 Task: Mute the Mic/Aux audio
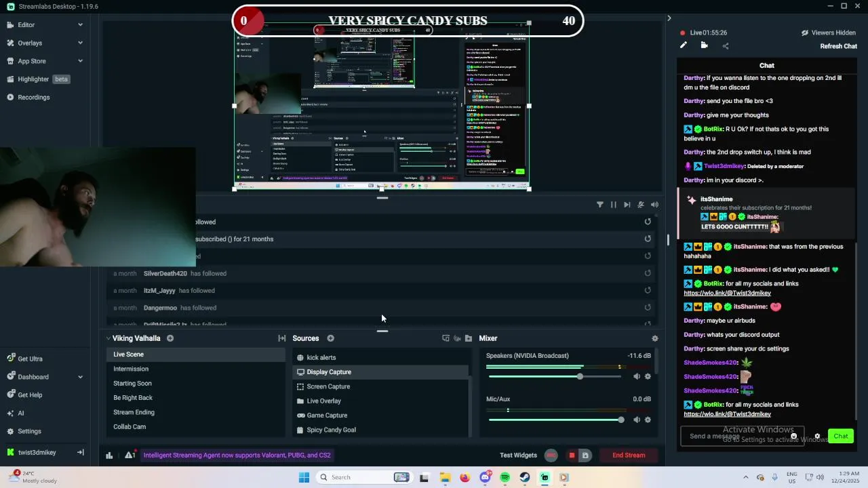tap(637, 420)
